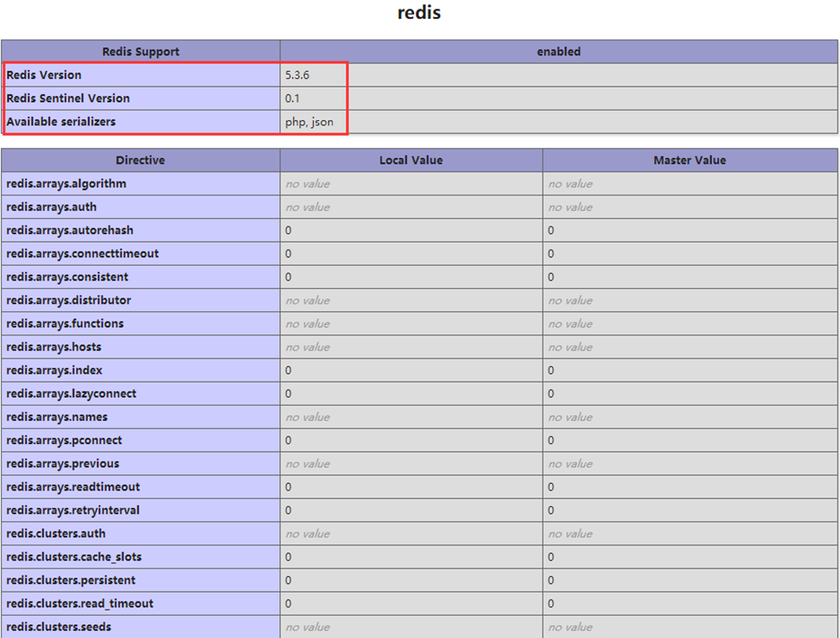Screen dimensions: 840x638
Task: Click local value 0 of redis.clusters.cache_slots
Action: pos(288,557)
